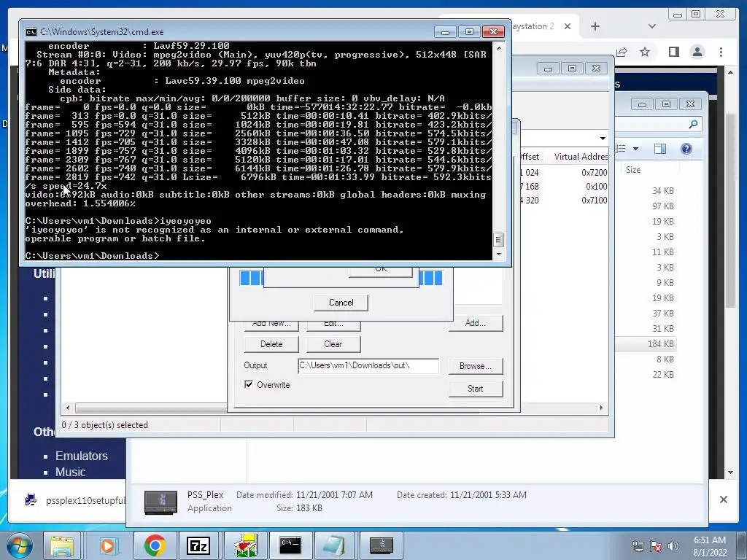The width and height of the screenshot is (747, 560).
Task: Select the 0x7200 table cell
Action: click(x=594, y=172)
